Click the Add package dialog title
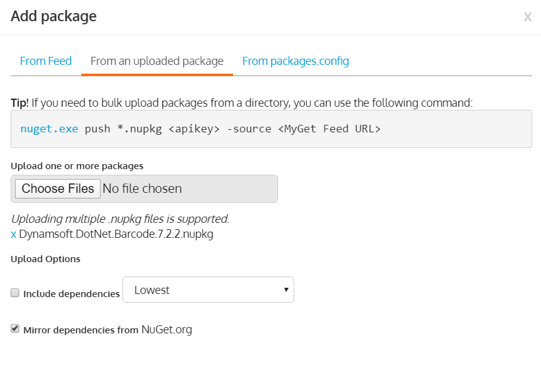Image resolution: width=541 pixels, height=392 pixels. [x=54, y=16]
